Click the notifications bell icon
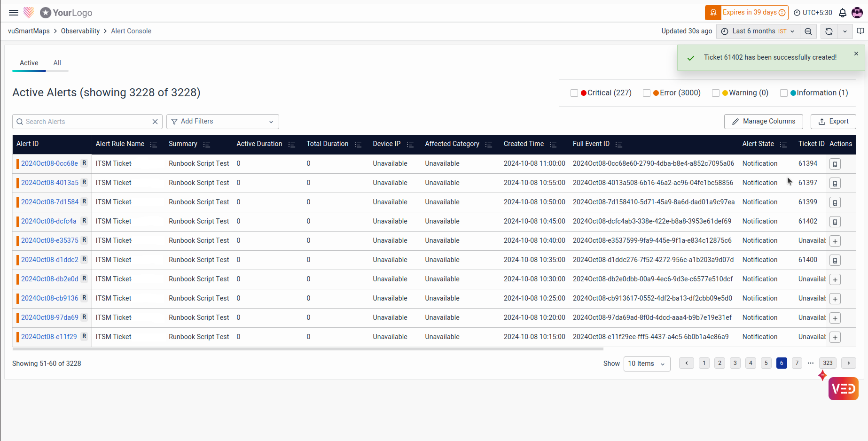Viewport: 868px width, 441px height. 843,13
